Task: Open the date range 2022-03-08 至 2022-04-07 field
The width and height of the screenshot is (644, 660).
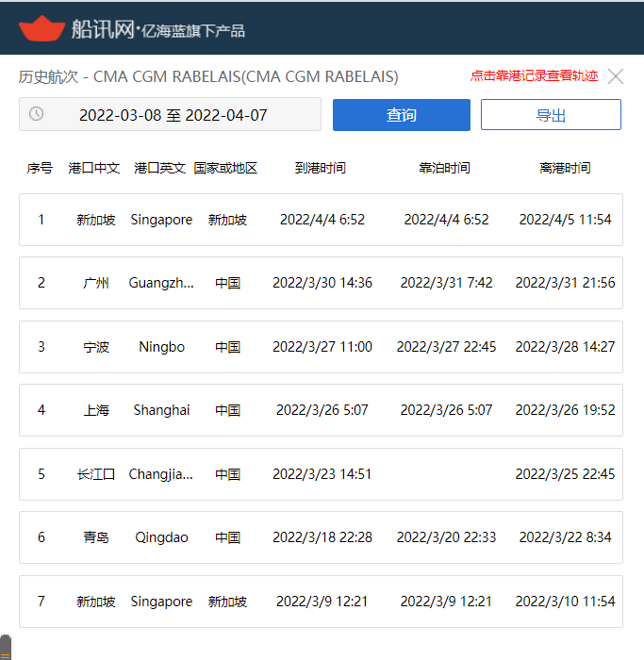Action: [170, 114]
